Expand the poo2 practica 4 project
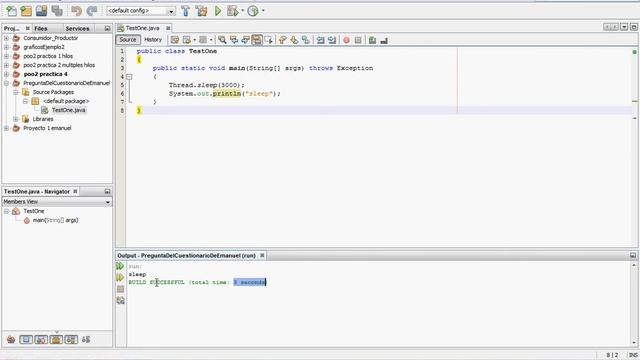 [x=6, y=74]
